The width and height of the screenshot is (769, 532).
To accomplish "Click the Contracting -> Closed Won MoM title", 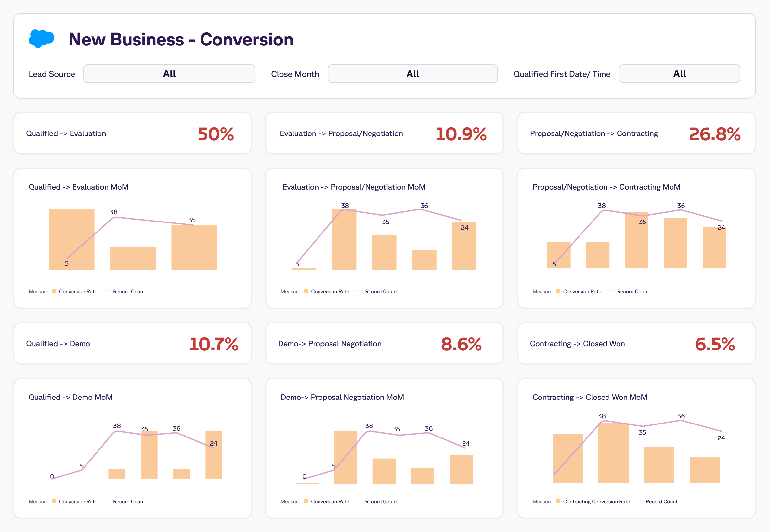I will pos(590,397).
